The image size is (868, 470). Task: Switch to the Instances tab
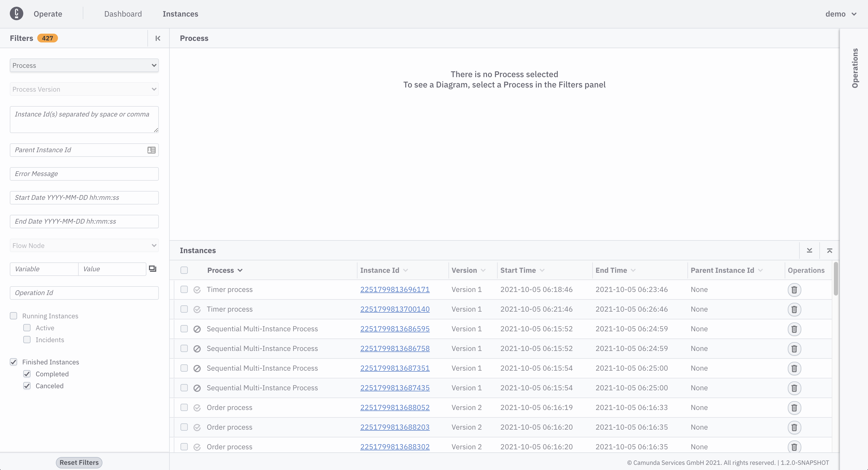point(181,14)
